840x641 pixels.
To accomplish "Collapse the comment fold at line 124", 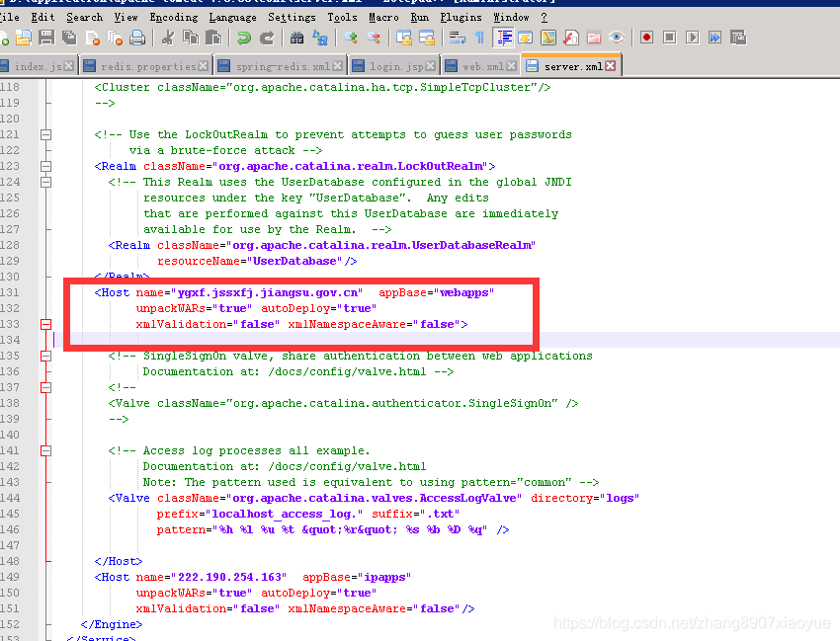I will click(x=46, y=182).
